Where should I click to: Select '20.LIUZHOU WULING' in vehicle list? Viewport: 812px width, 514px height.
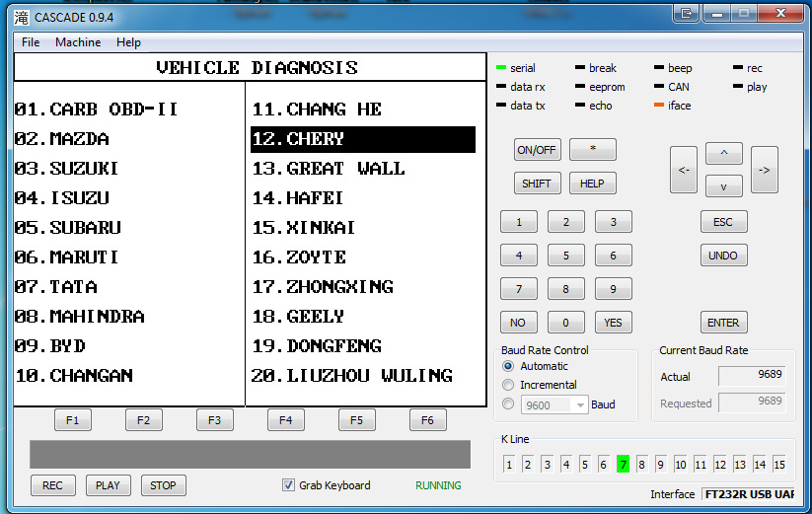pos(352,375)
